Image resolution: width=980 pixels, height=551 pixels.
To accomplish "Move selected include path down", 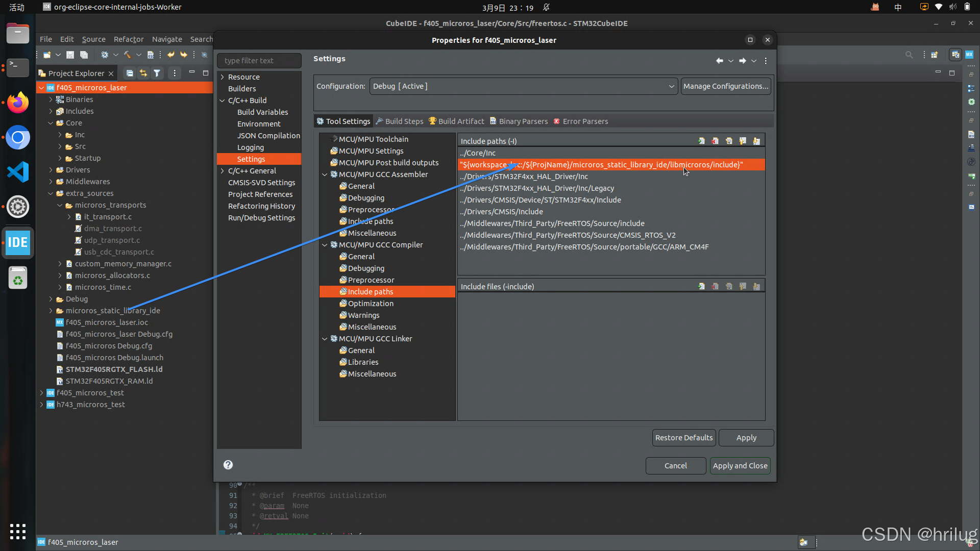I will click(x=756, y=141).
